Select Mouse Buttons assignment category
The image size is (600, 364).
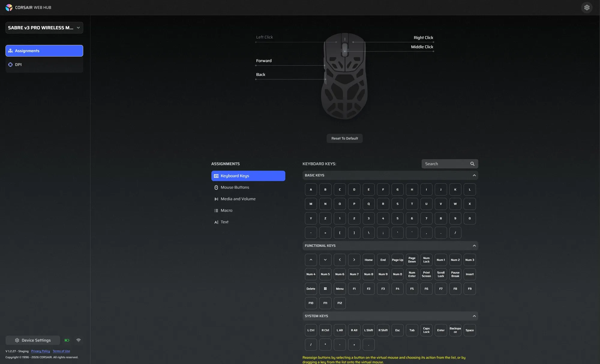[248, 188]
